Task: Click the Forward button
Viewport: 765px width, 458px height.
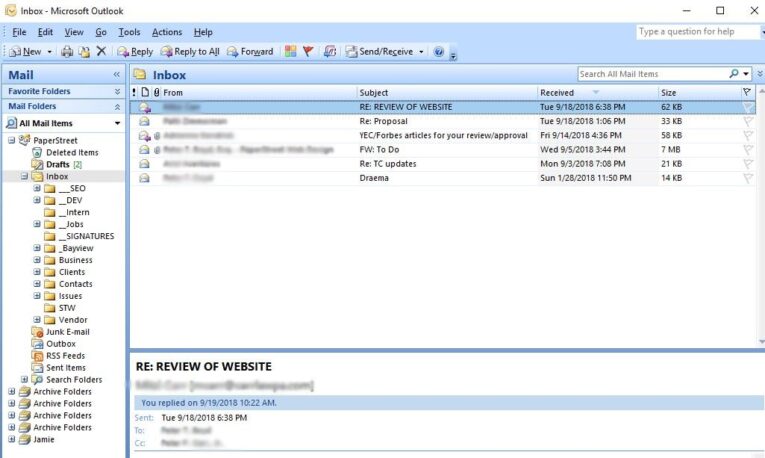Action: pos(250,51)
